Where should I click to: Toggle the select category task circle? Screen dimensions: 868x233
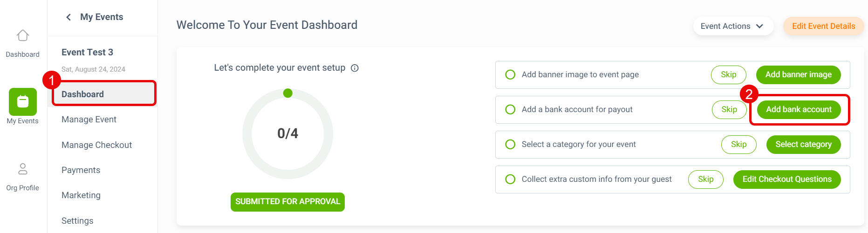click(x=510, y=144)
